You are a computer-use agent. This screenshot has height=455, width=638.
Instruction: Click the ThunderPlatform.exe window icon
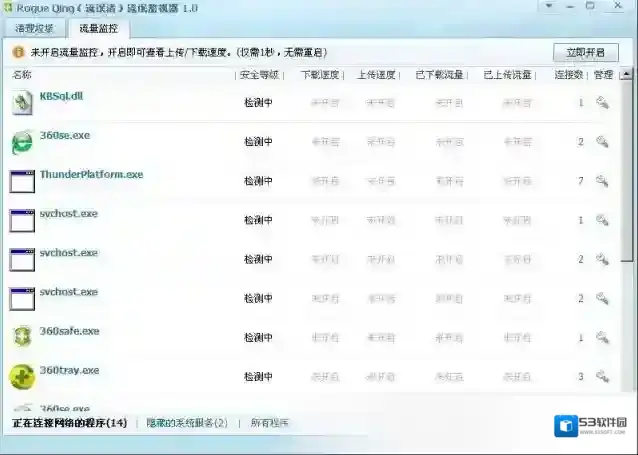coord(22,181)
